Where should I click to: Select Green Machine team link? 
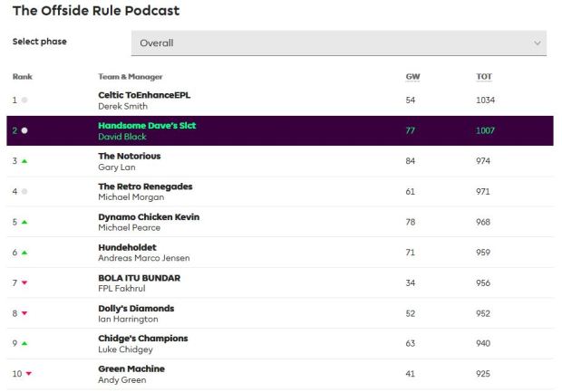(x=131, y=368)
